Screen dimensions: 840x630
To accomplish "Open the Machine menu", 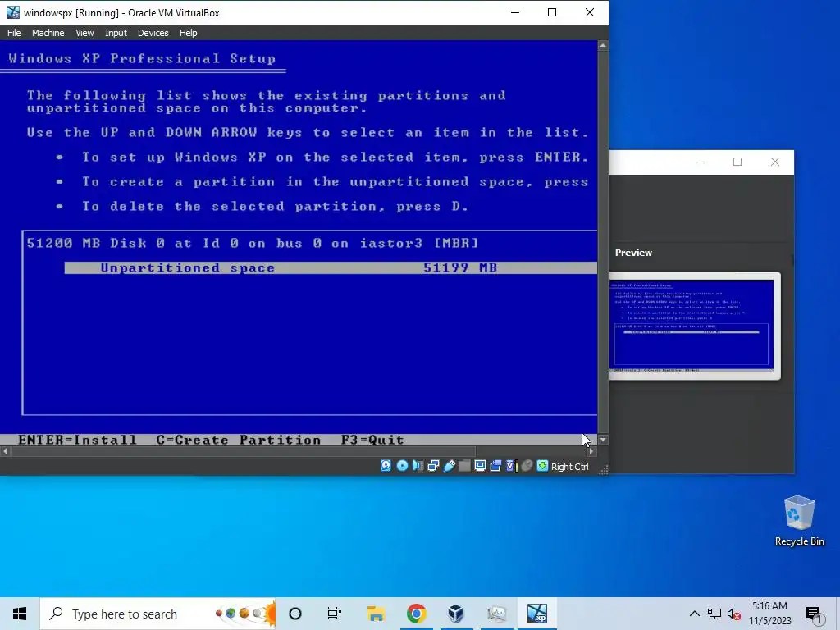I will tap(48, 33).
